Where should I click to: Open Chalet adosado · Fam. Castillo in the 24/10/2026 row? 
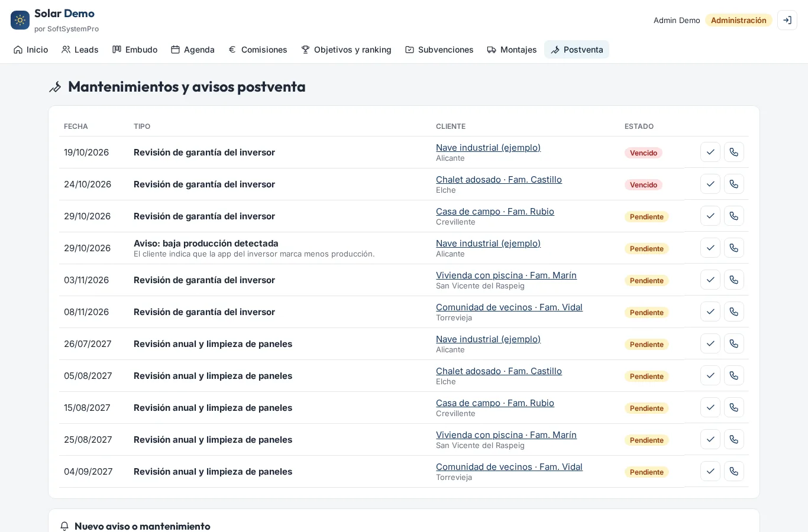click(499, 180)
